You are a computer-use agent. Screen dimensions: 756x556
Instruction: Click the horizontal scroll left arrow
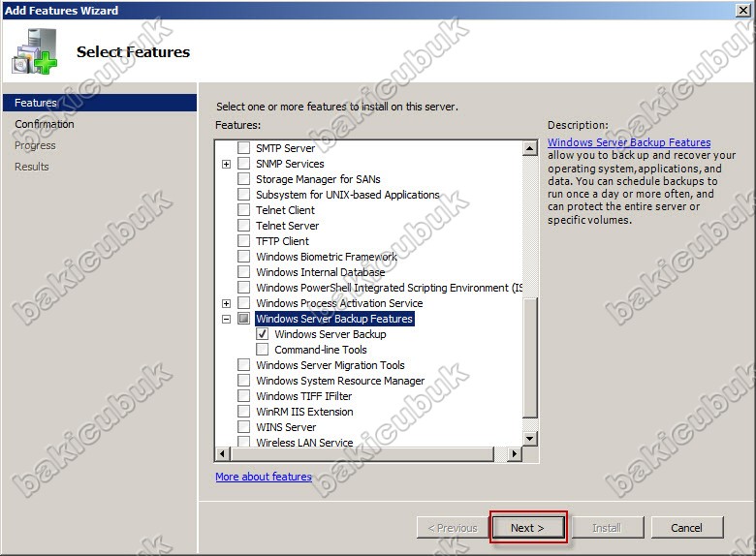click(222, 453)
